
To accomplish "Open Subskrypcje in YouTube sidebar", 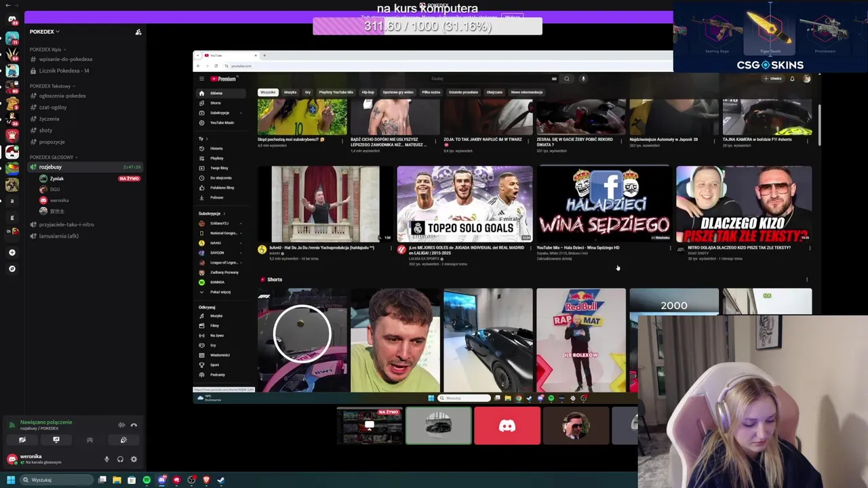I will (220, 113).
